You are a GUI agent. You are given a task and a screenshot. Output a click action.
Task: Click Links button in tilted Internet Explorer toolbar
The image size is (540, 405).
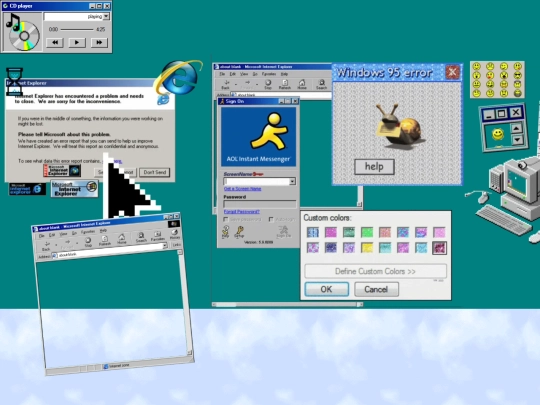177,244
